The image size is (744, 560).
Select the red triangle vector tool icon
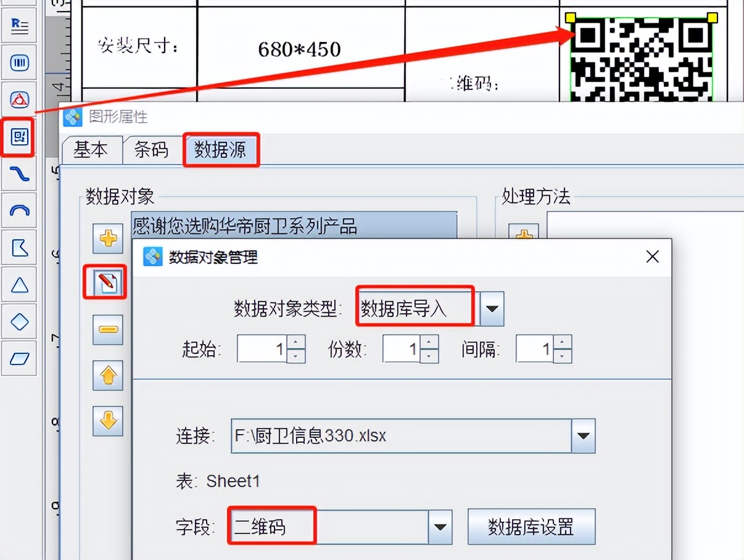point(20,99)
